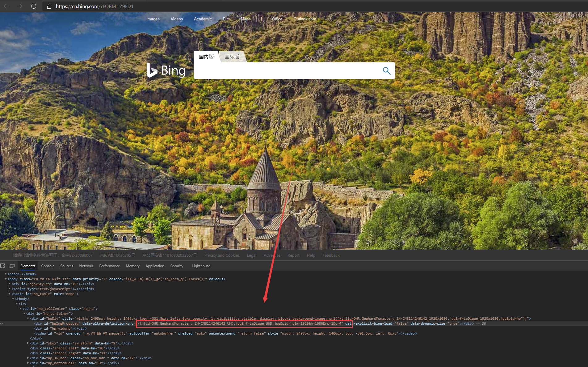Click the browser back arrow

(x=6, y=6)
